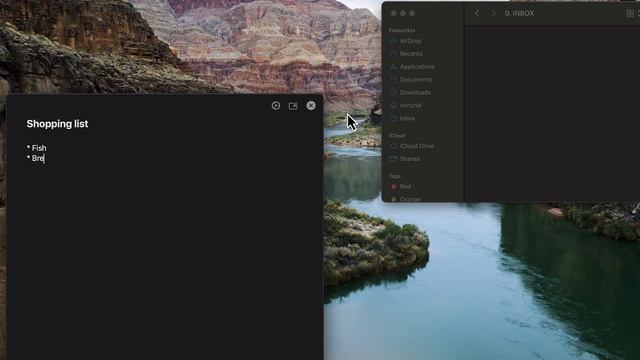This screenshot has width=640, height=360.
Task: Open Shared in the Finder sidebar
Action: (410, 159)
